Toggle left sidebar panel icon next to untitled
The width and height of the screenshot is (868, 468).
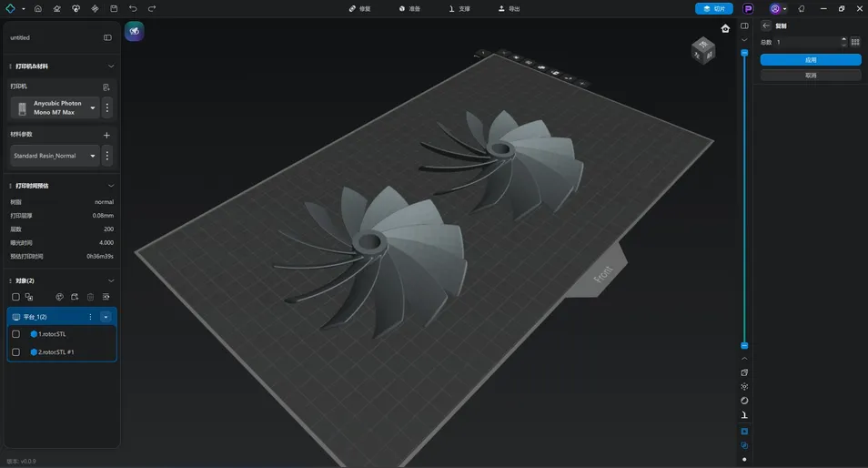[107, 37]
